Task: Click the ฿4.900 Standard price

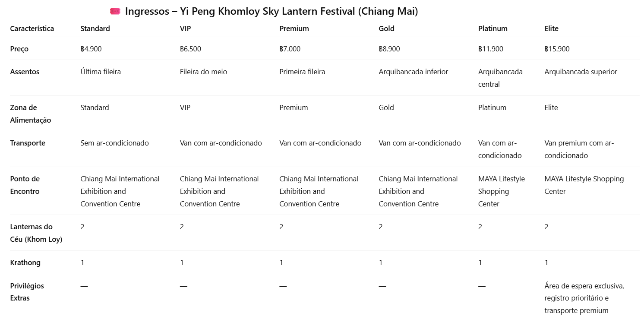Action: tap(91, 49)
